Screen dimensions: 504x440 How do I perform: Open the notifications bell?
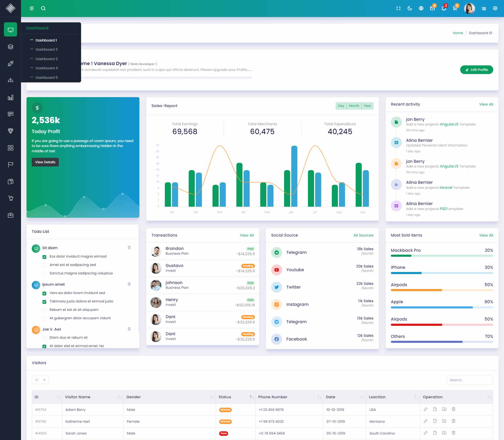coord(444,8)
